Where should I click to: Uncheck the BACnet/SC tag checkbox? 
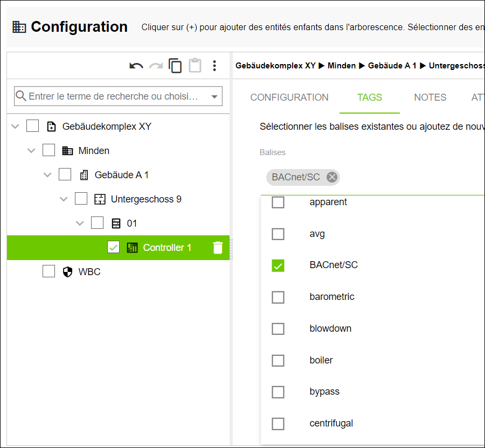pos(278,265)
